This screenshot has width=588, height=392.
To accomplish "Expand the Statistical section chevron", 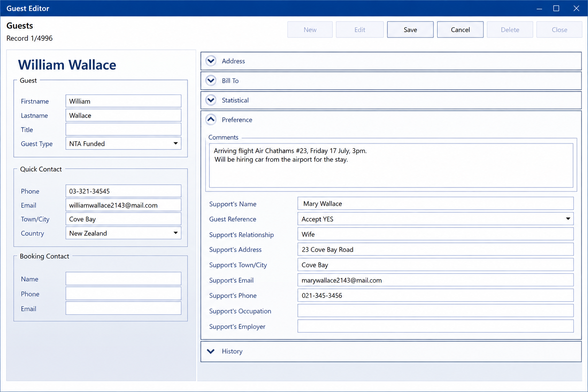I will pyautogui.click(x=211, y=100).
